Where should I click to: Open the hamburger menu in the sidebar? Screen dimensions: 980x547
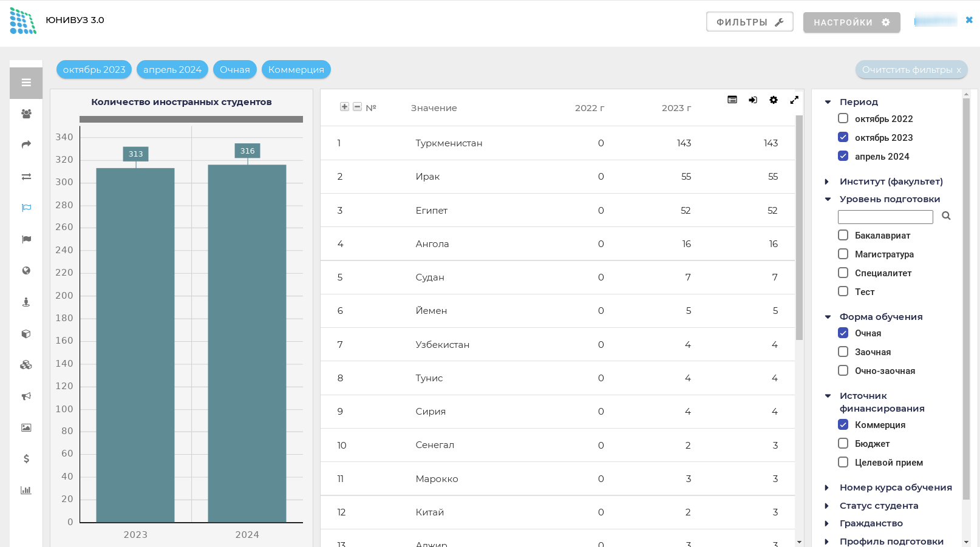point(26,83)
